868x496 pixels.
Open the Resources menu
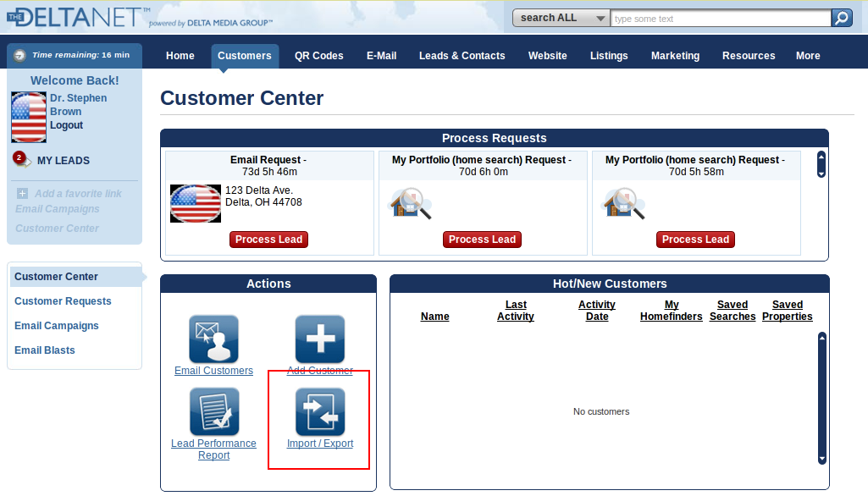749,56
